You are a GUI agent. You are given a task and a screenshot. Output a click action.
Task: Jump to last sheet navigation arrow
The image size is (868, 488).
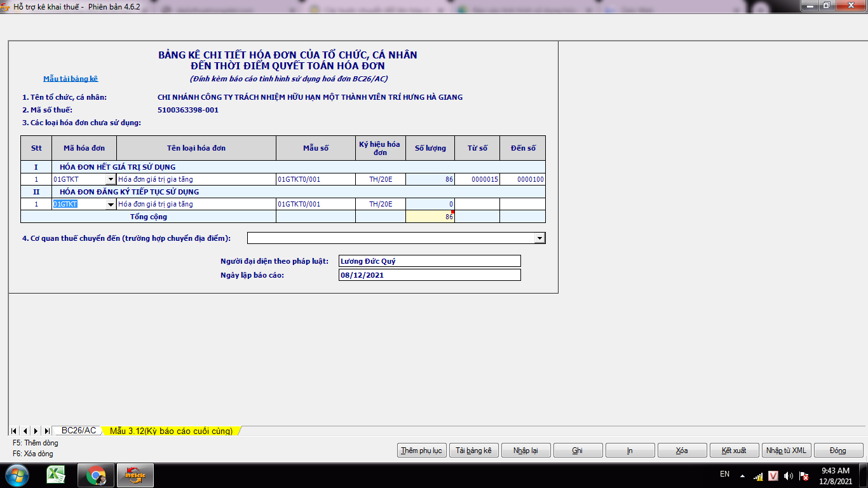46,431
